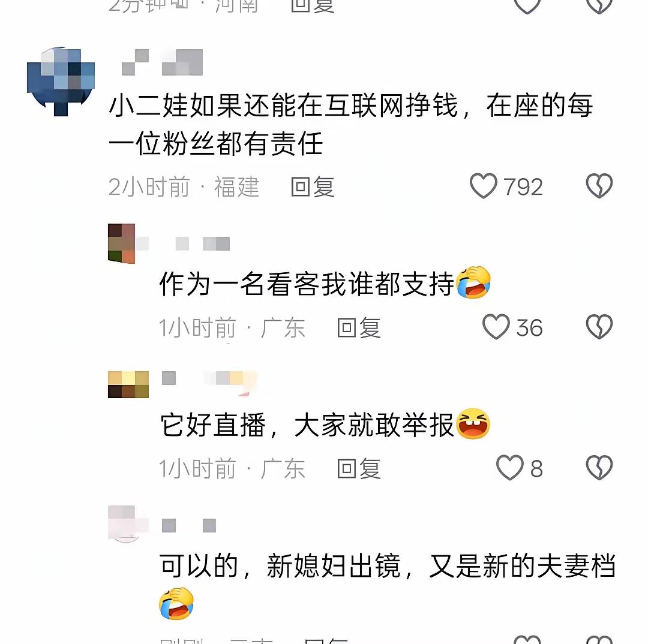Dislike the 792-like Fujian comment
This screenshot has width=648, height=644.
tap(599, 186)
